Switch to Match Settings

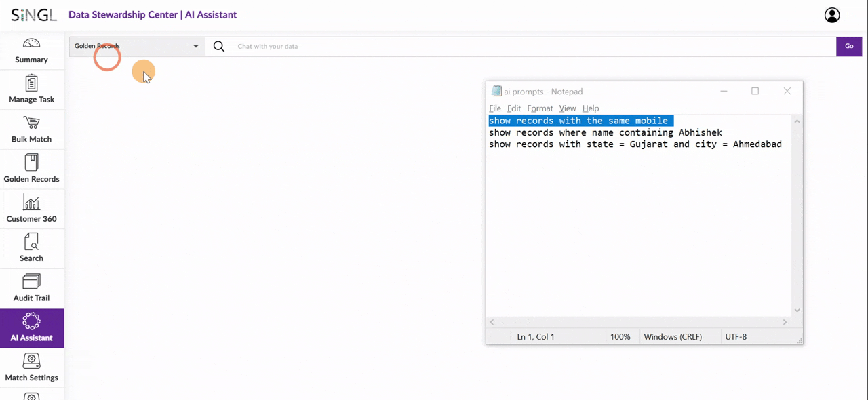(31, 368)
